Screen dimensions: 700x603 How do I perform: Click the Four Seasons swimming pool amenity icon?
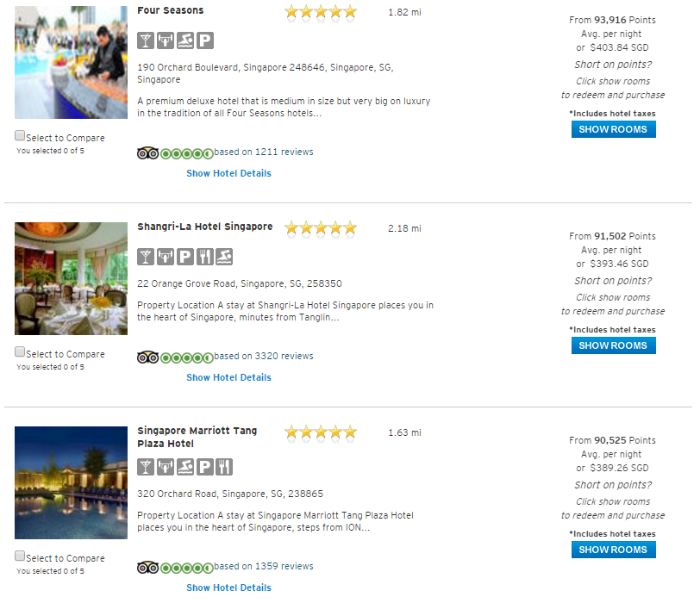(x=185, y=40)
